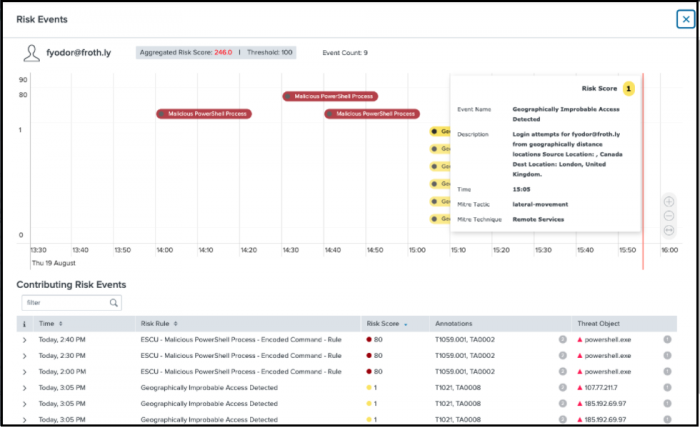
Task: Click the 'Thu 19 August' date label
Action: (x=54, y=263)
